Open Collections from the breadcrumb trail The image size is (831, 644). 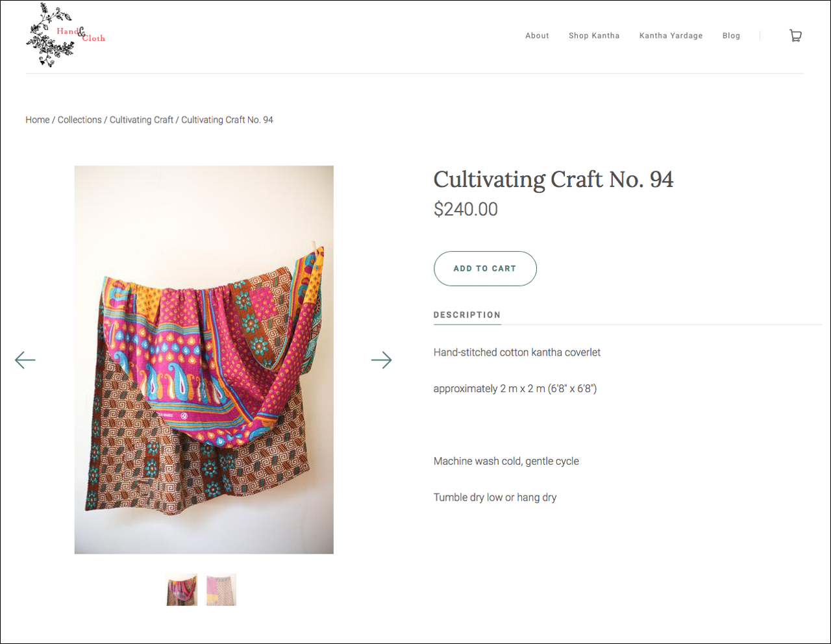(79, 119)
